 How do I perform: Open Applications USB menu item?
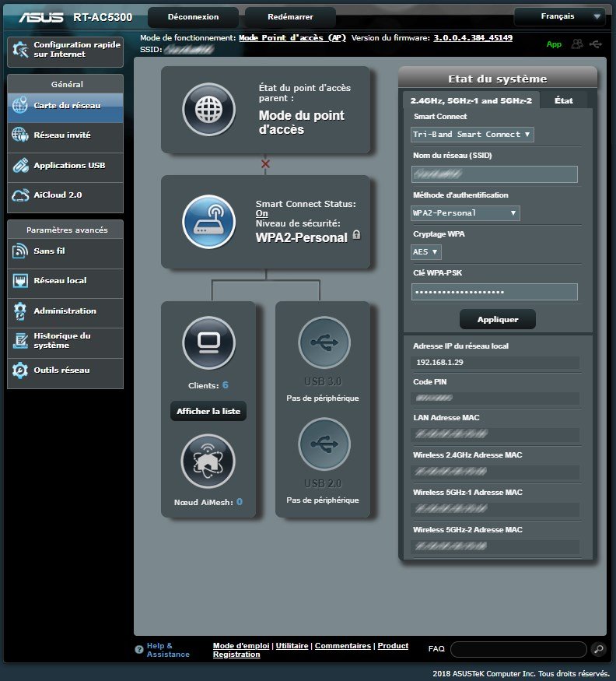pyautogui.click(x=65, y=166)
